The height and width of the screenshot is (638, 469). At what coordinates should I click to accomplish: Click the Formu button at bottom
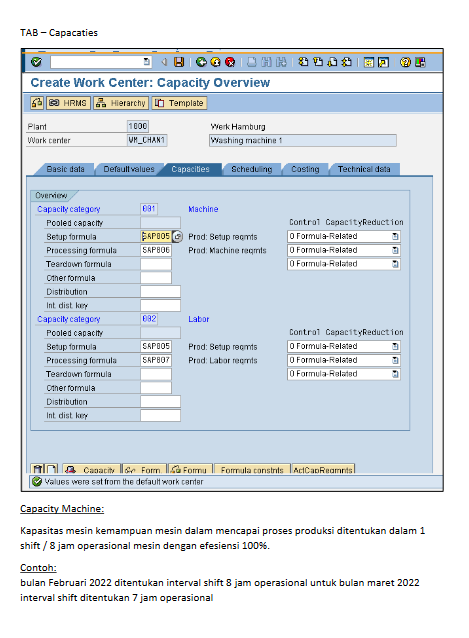pyautogui.click(x=190, y=469)
